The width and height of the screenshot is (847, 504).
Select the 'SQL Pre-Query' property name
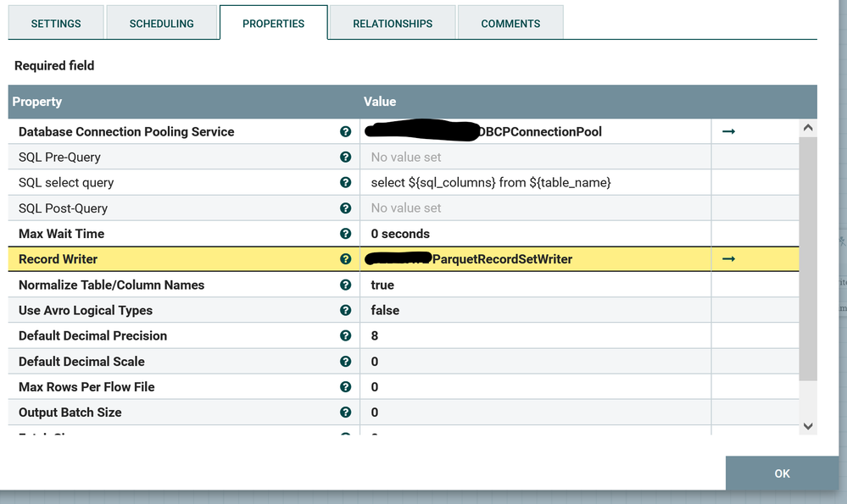coord(59,157)
